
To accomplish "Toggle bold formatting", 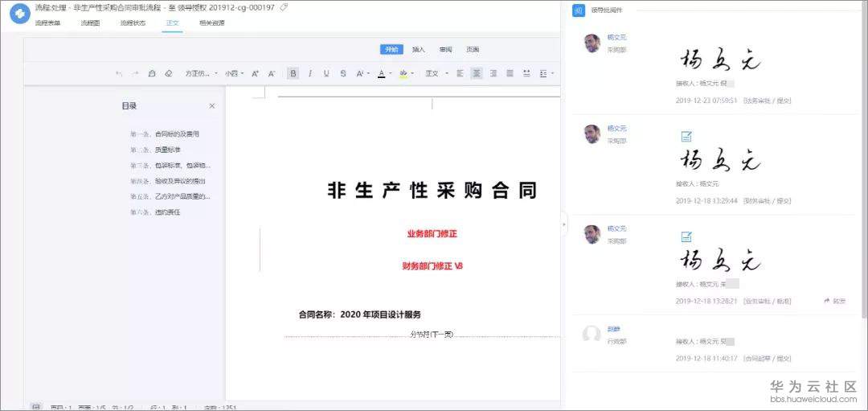I will click(x=293, y=73).
